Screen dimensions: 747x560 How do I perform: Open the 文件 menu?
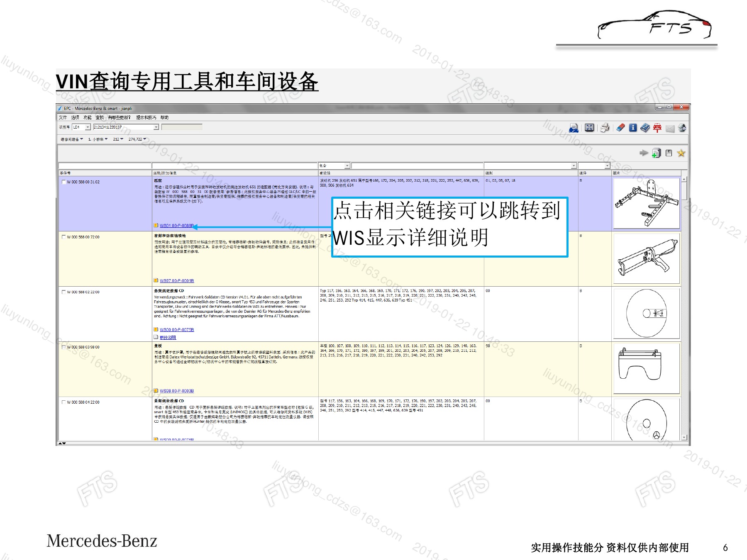pyautogui.click(x=63, y=117)
